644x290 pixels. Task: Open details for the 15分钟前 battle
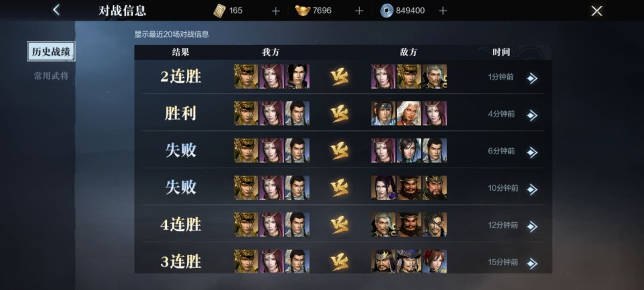pos(532,263)
